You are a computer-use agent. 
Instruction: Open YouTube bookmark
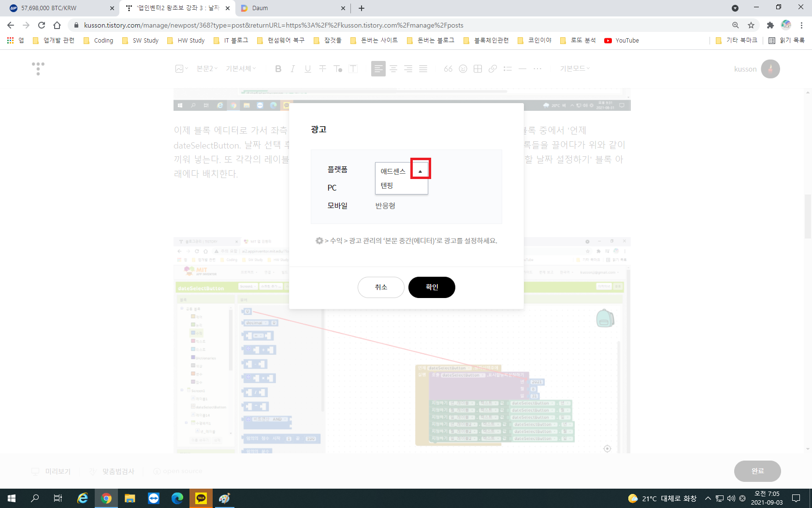click(622, 41)
